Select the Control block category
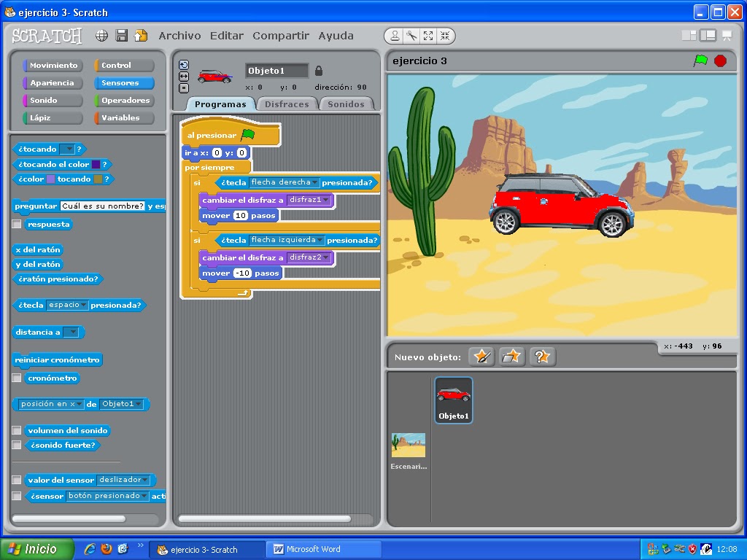The height and width of the screenshot is (560, 747). click(x=124, y=65)
